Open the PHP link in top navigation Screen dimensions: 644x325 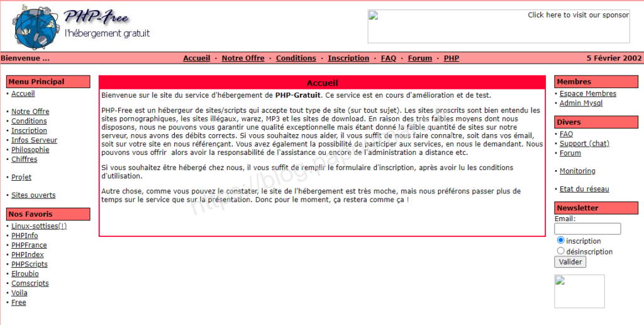tap(451, 58)
